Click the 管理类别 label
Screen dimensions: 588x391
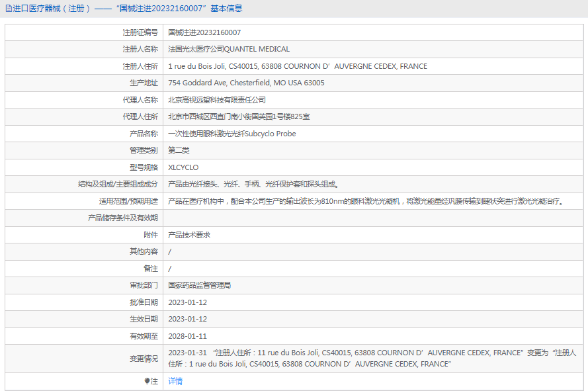pyautogui.click(x=144, y=150)
